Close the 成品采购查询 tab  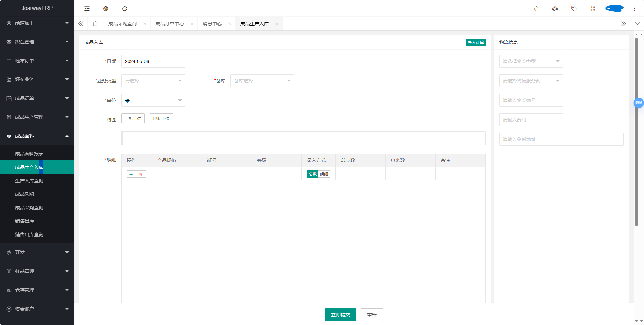pyautogui.click(x=145, y=24)
